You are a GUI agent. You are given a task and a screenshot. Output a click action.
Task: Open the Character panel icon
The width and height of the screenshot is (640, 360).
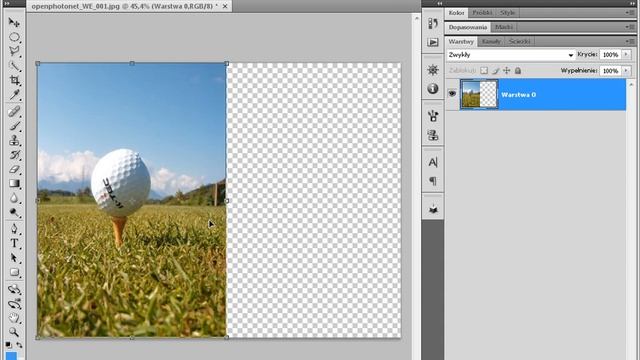[x=433, y=162]
